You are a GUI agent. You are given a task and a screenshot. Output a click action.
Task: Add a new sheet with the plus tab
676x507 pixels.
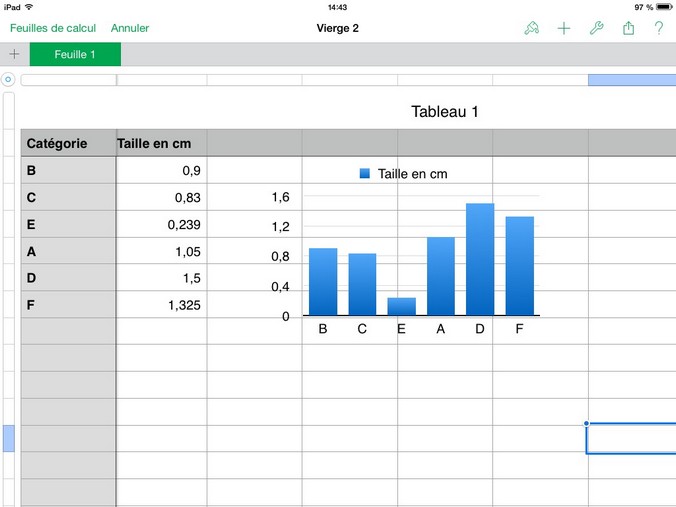click(14, 54)
